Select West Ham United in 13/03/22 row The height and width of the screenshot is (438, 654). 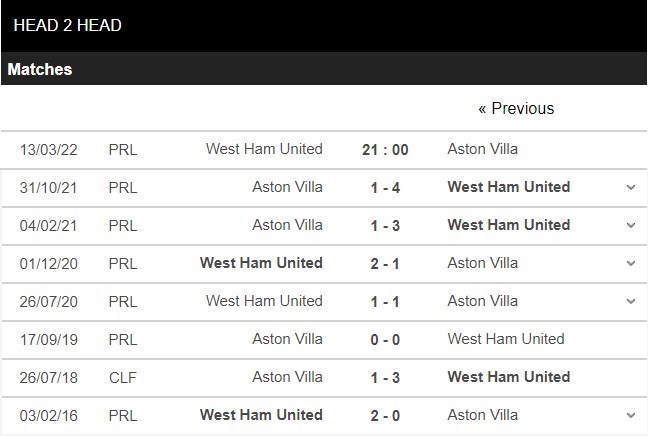(x=264, y=149)
